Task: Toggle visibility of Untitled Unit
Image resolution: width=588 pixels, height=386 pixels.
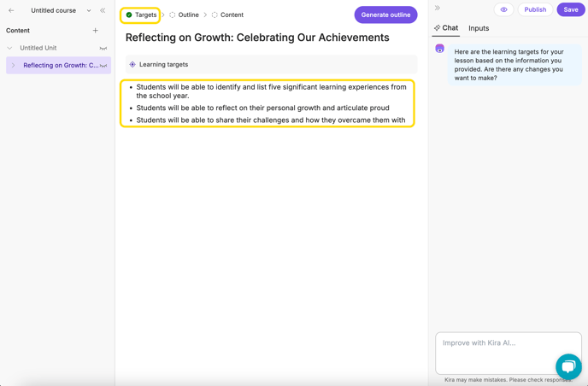Action: click(103, 48)
